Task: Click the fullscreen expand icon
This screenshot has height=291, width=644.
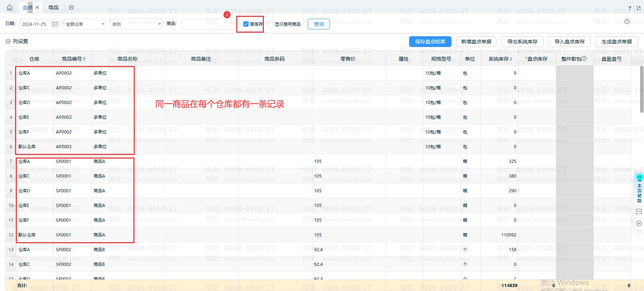Action: 639,8
